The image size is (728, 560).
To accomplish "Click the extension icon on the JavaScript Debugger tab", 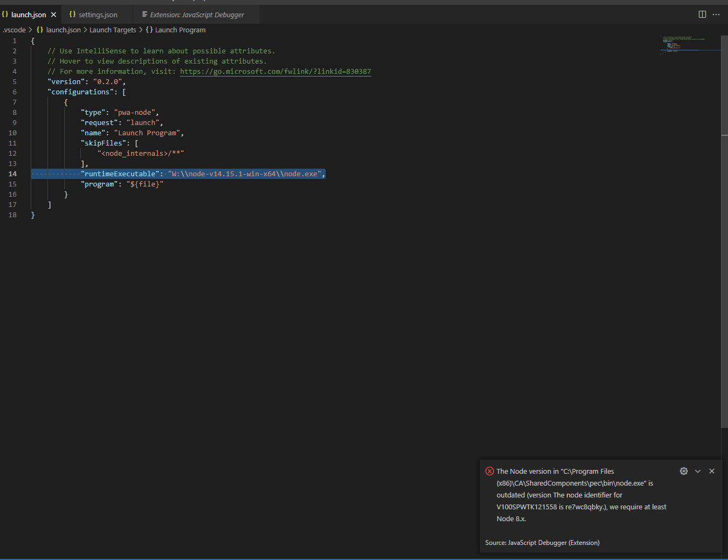I will coord(143,15).
